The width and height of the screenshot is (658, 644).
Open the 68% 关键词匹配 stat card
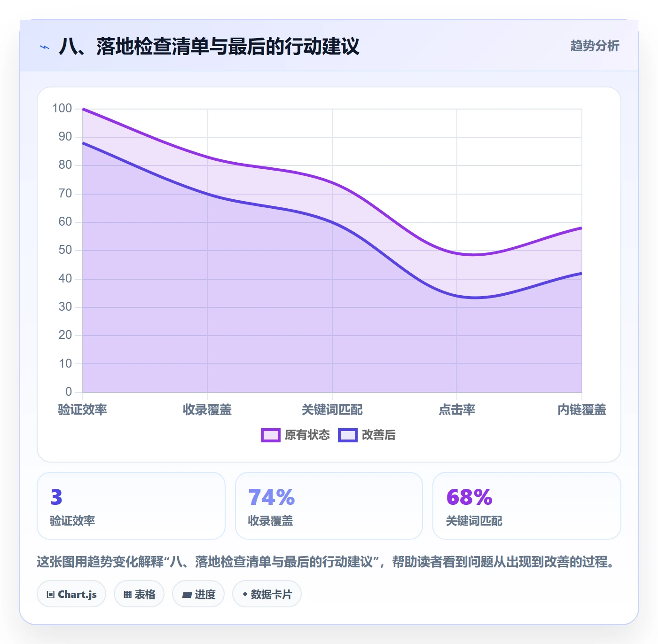point(527,506)
